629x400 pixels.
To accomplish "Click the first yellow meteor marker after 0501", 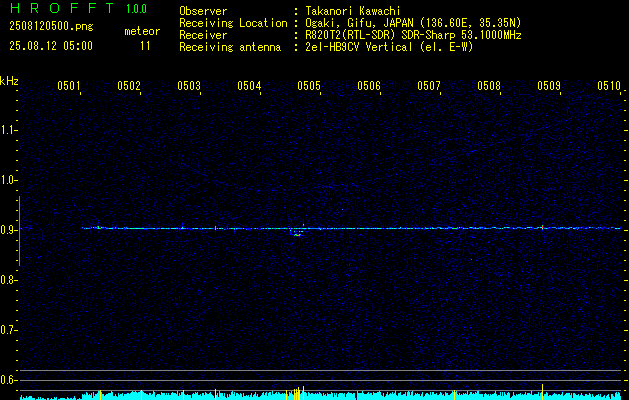I will coord(100,395).
